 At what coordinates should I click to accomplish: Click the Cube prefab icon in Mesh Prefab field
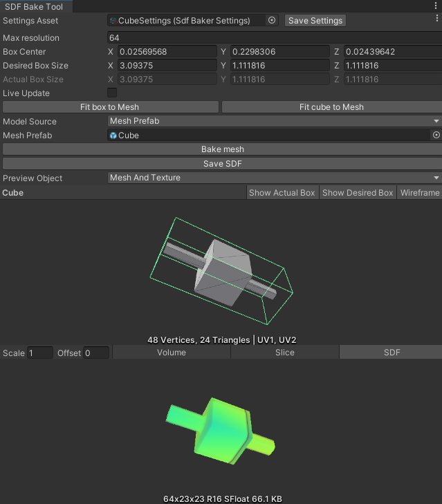coord(113,136)
